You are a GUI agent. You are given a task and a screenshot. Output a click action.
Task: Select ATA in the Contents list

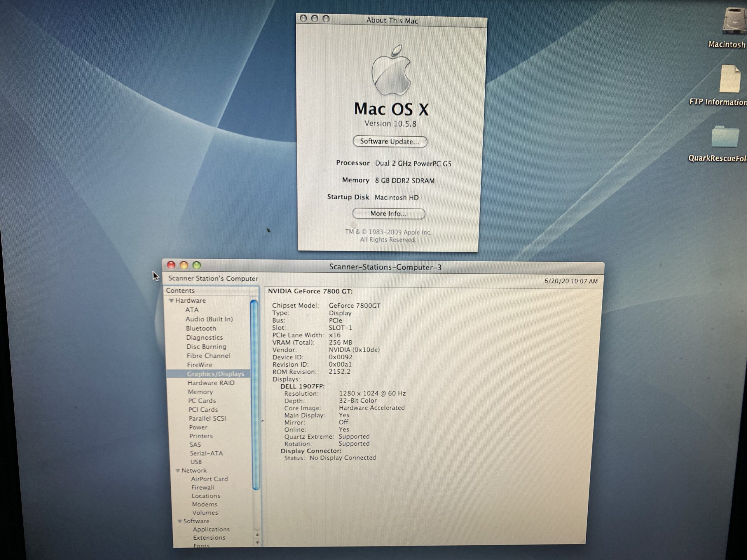tap(192, 310)
